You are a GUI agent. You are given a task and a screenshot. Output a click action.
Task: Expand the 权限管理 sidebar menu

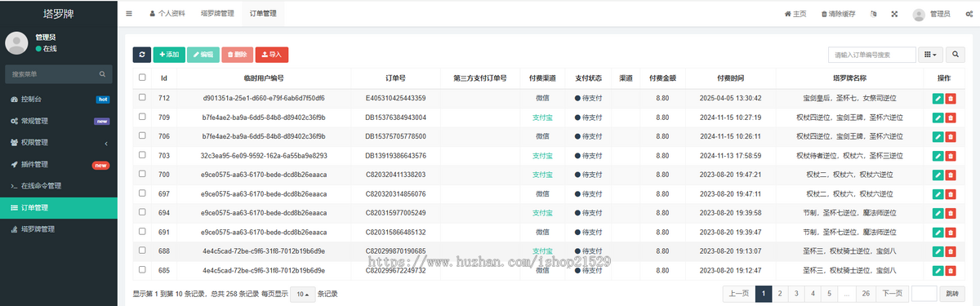(59, 143)
